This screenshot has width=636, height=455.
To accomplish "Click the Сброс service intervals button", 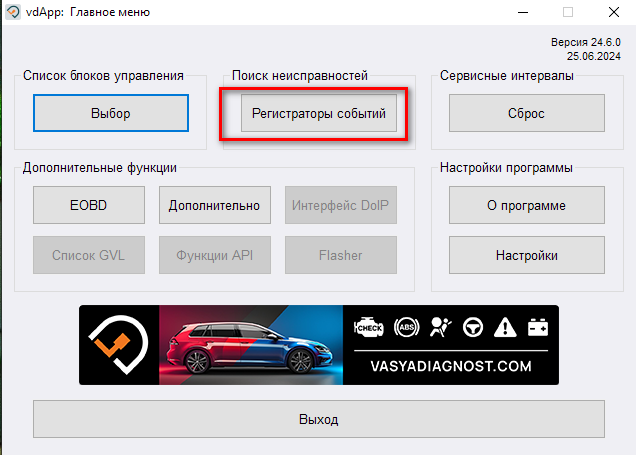I will point(526,113).
